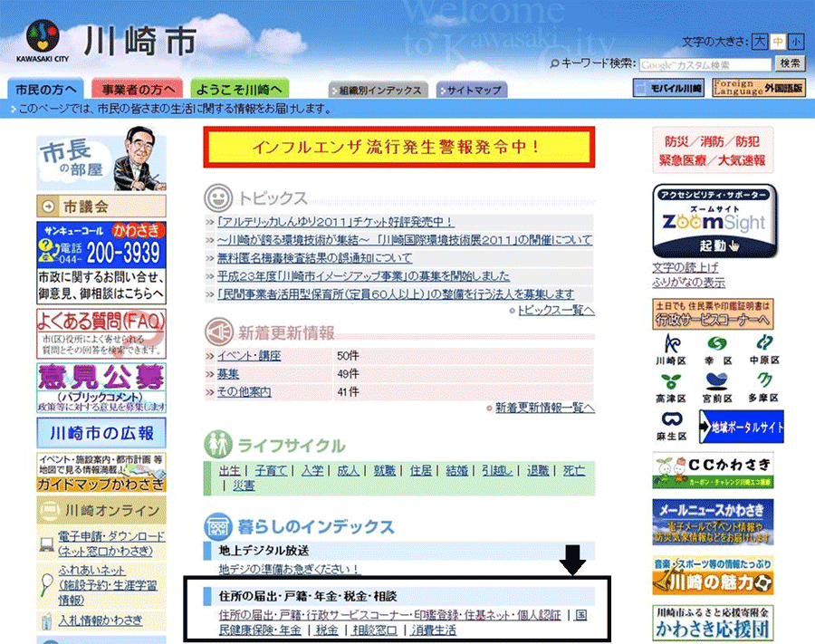
Task: Select 多摩区 ward icon
Action: pyautogui.click(x=763, y=389)
